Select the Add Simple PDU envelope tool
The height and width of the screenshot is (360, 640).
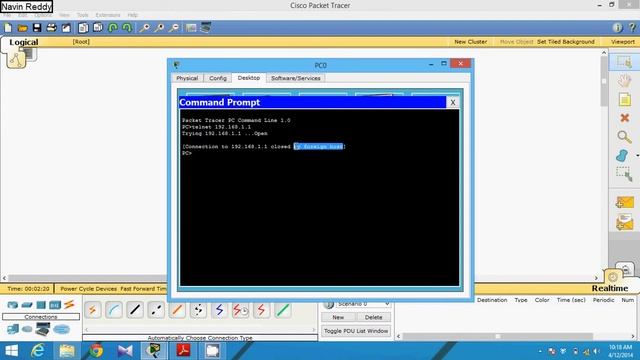[x=624, y=202]
